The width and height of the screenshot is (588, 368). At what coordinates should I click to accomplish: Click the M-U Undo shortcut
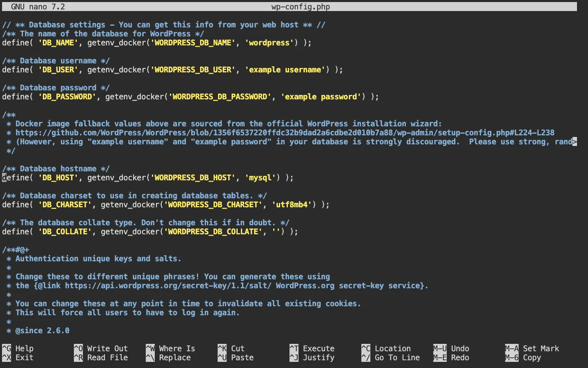[x=451, y=348]
